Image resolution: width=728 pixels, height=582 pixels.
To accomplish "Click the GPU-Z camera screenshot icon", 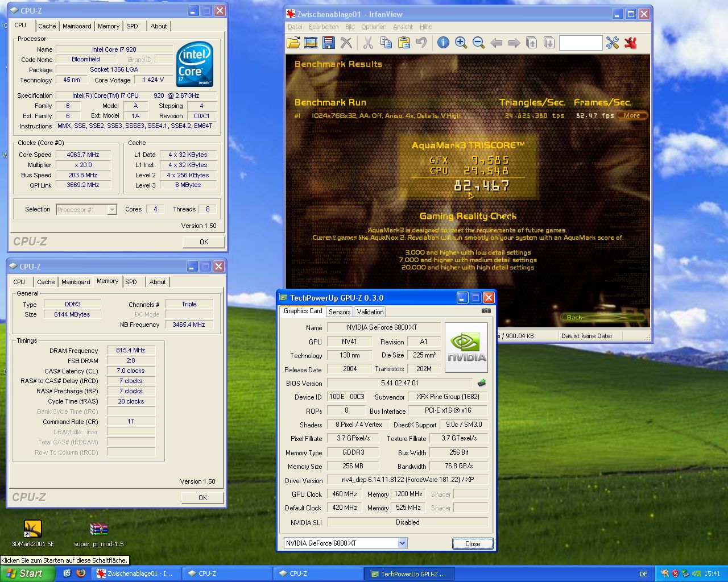I will tap(486, 311).
